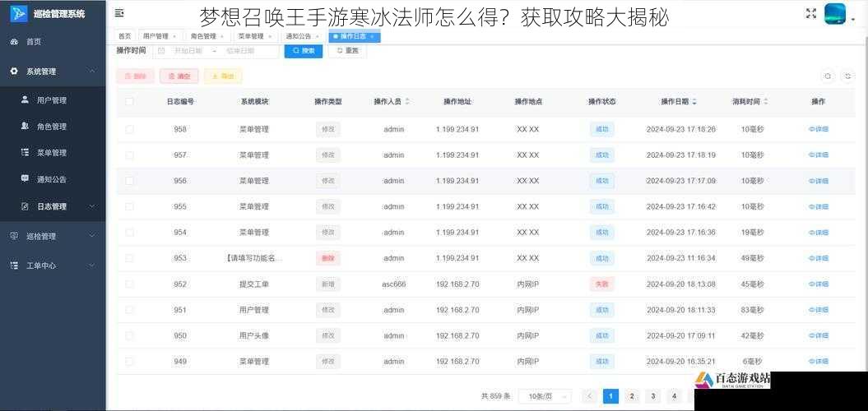Open 详细 details for log 953
The image size is (868, 411).
[x=819, y=258]
